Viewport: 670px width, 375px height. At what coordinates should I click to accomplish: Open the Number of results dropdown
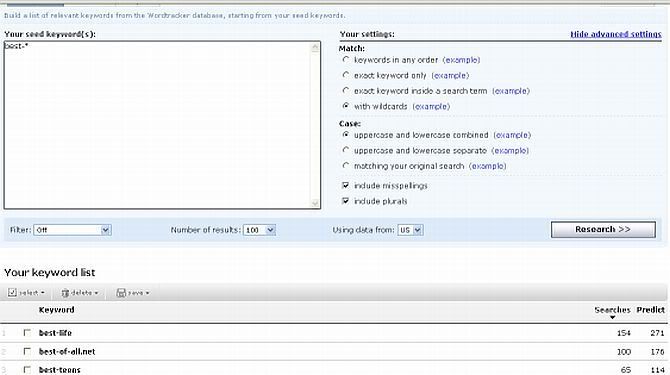pos(259,230)
